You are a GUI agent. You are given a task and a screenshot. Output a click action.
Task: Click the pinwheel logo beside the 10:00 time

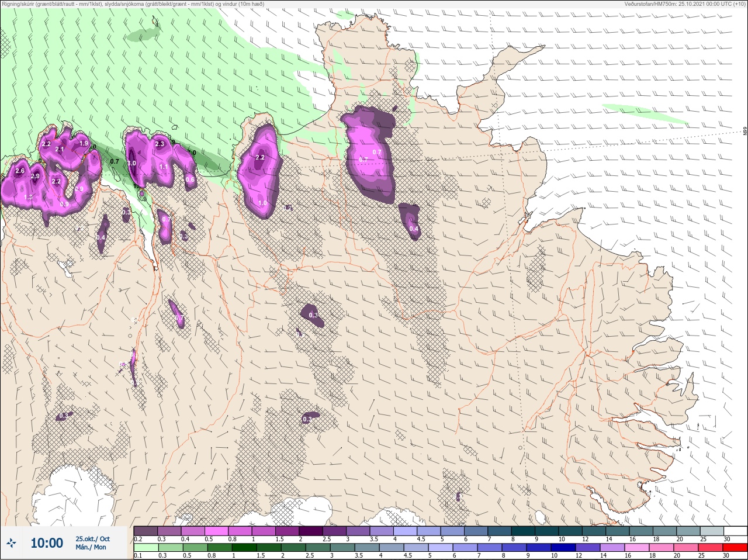11,543
